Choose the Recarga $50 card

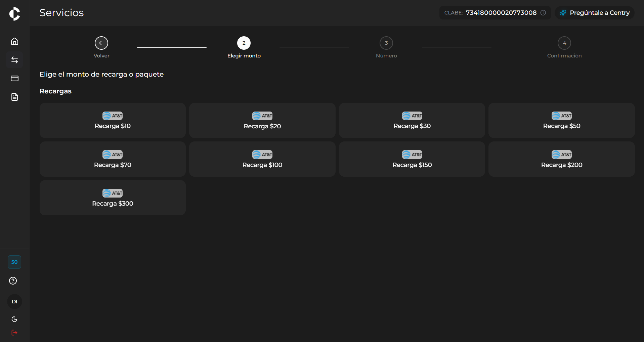click(562, 121)
